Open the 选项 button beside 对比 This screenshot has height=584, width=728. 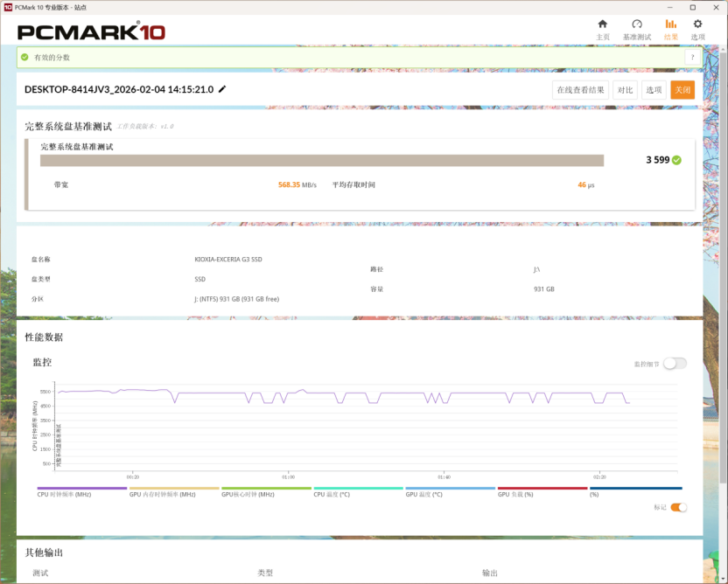point(654,89)
